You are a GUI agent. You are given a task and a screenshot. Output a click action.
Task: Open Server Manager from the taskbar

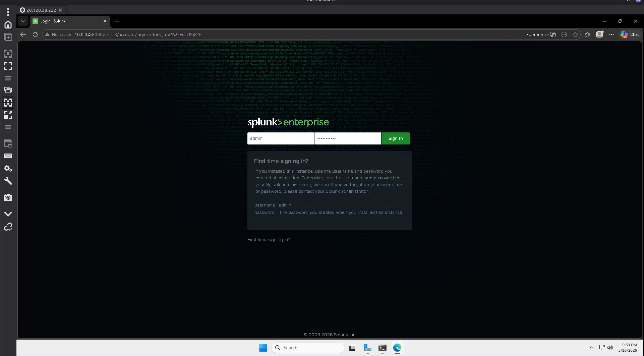pyautogui.click(x=367, y=348)
